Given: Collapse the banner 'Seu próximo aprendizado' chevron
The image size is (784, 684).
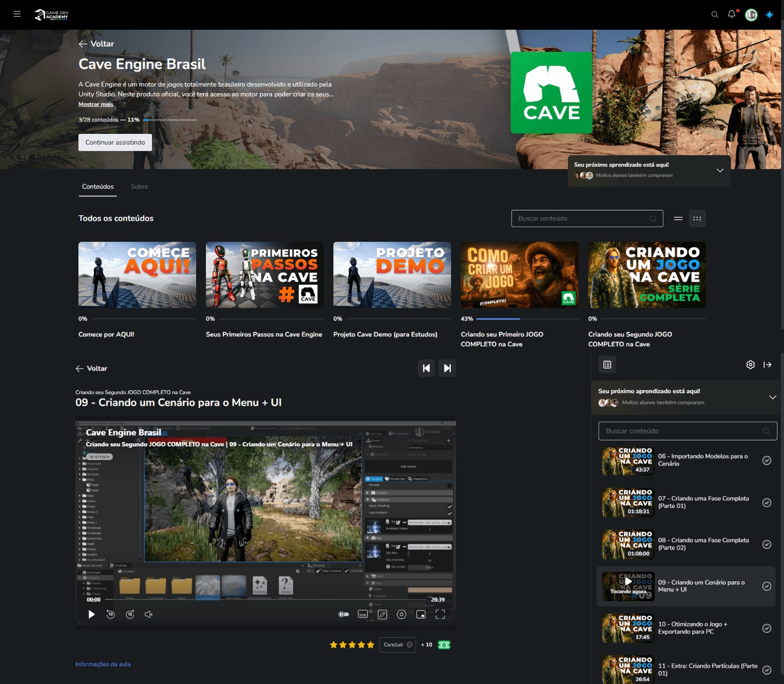Looking at the screenshot, I should [720, 170].
